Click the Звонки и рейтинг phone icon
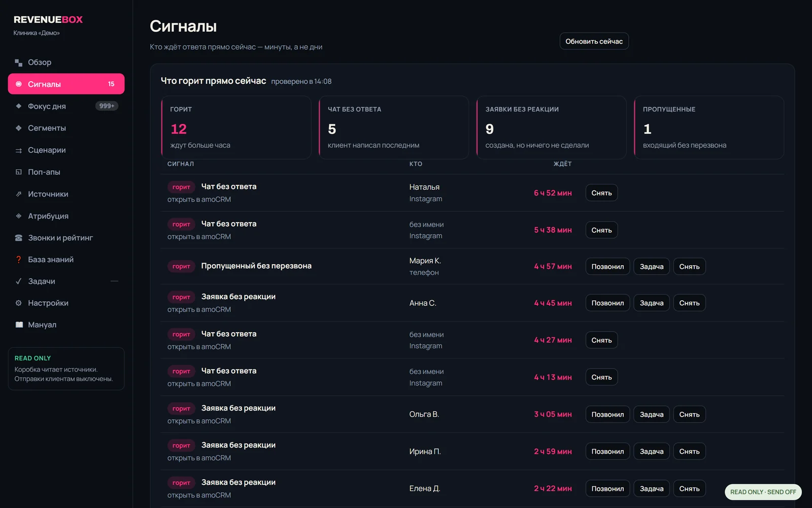 [19, 238]
